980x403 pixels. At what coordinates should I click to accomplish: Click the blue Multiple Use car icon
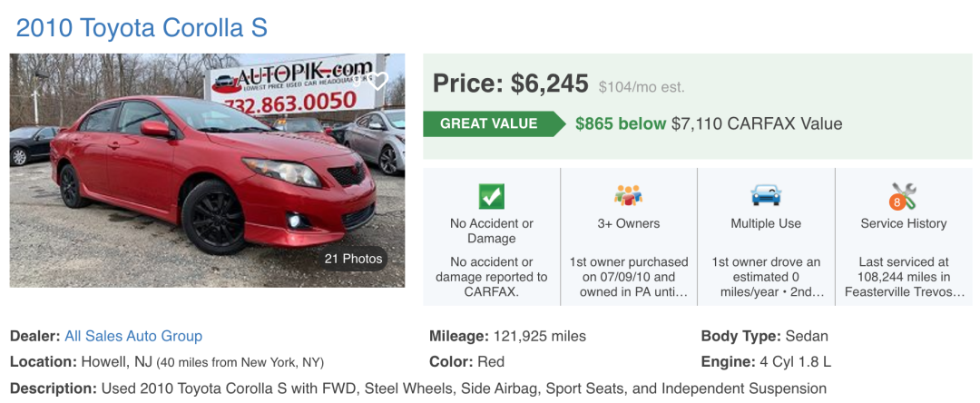pos(766,195)
